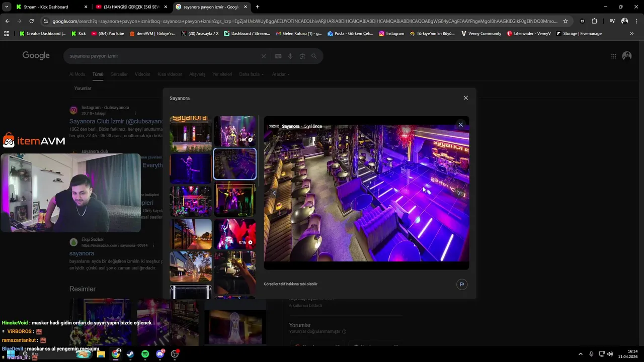Viewport: 644px width, 362px height.
Task: Click the search magnifier icon
Action: tap(314, 56)
